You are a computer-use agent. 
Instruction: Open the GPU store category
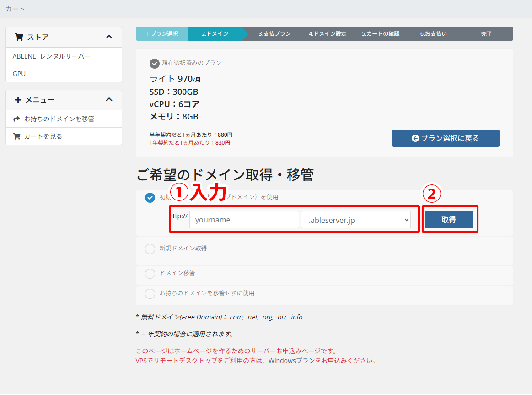coord(19,74)
